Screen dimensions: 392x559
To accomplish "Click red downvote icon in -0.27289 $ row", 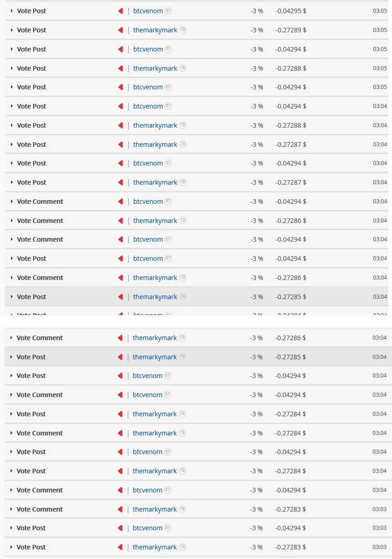I will 120,30.
